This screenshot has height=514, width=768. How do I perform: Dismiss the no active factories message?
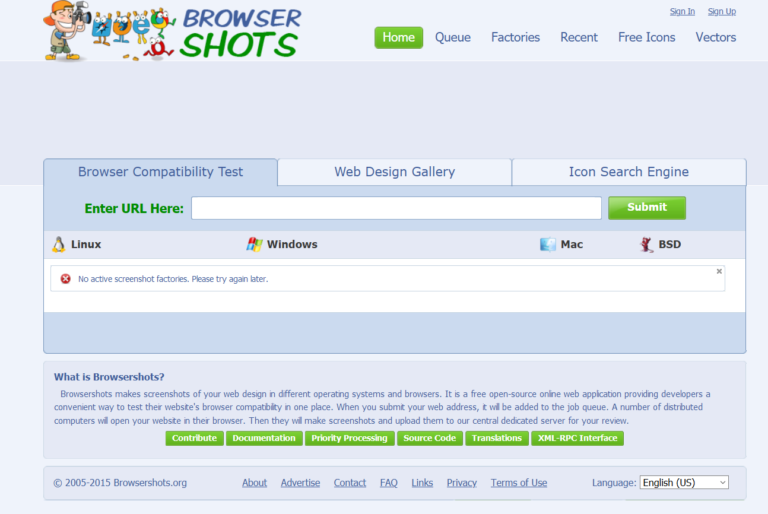tap(719, 271)
